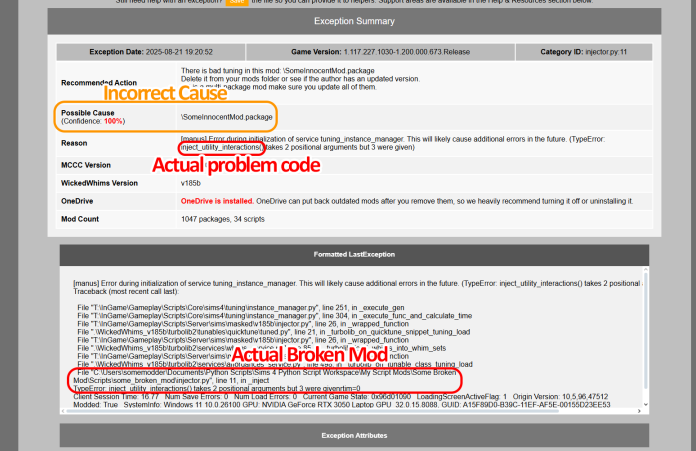Image resolution: width=696 pixels, height=451 pixels.
Task: Click the LastException horizontal scrollbar thumb
Action: click(313, 411)
